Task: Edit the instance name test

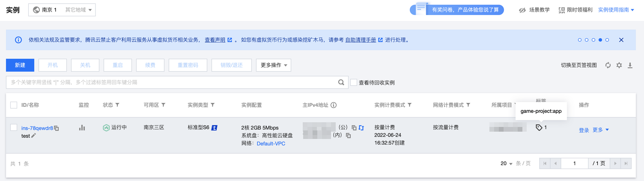Action: pyautogui.click(x=34, y=136)
